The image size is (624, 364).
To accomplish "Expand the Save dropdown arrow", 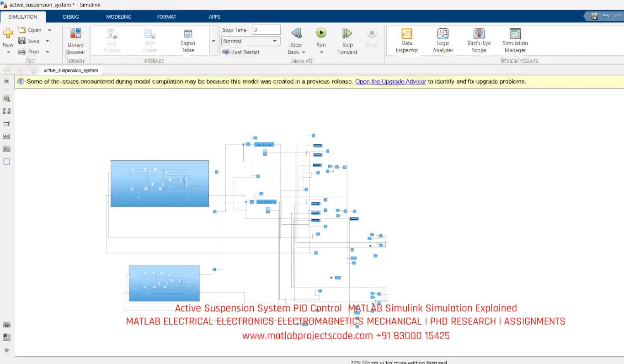I will click(x=48, y=41).
